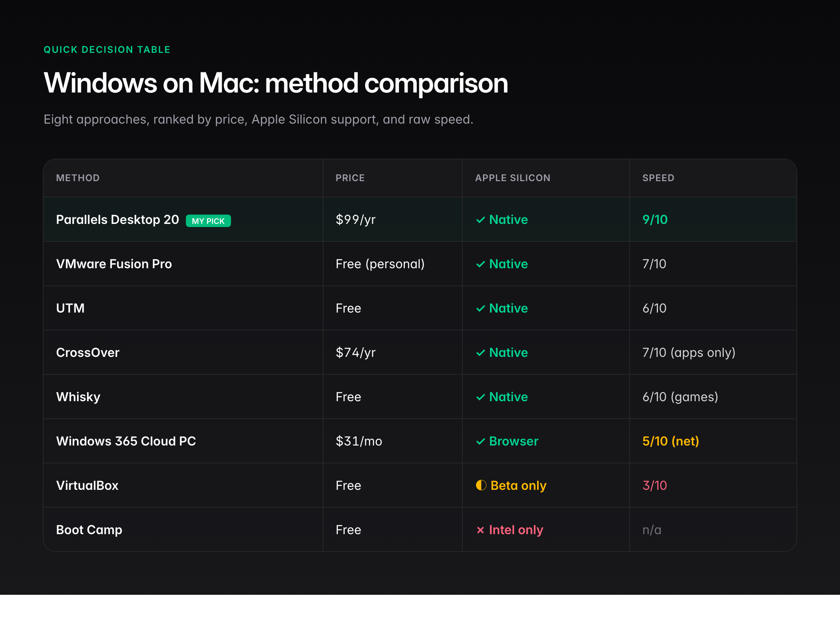This screenshot has width=840, height=622.
Task: Click the 7/10 speed for VMware Fusion
Action: click(x=654, y=264)
